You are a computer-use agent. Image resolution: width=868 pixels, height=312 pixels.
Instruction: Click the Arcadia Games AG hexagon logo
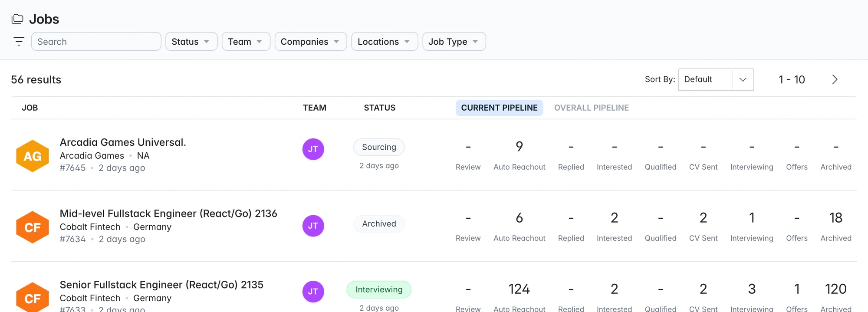[x=33, y=156]
